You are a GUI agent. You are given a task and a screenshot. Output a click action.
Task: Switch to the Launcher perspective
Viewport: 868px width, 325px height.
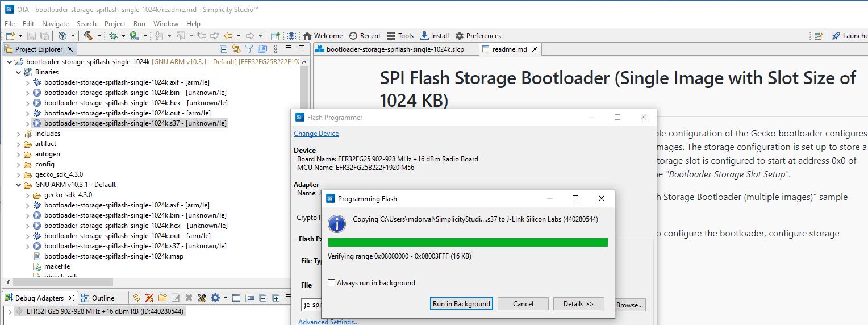(x=850, y=36)
